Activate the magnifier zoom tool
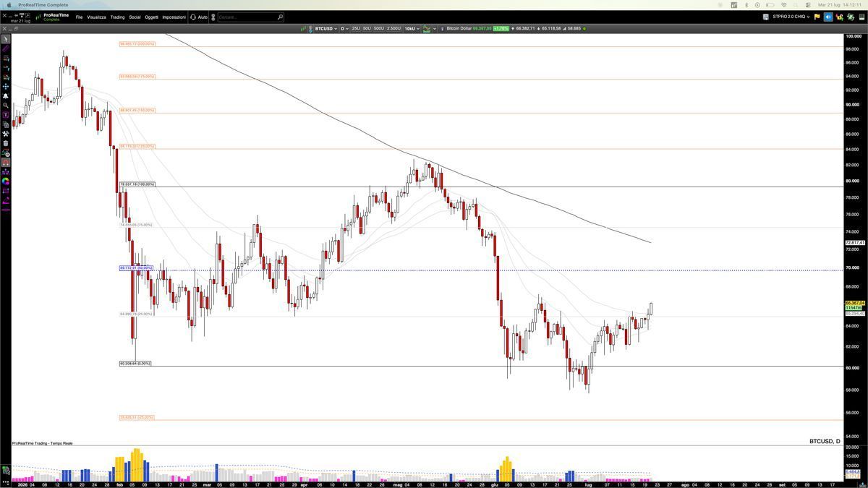Image resolution: width=868 pixels, height=488 pixels. click(x=6, y=105)
